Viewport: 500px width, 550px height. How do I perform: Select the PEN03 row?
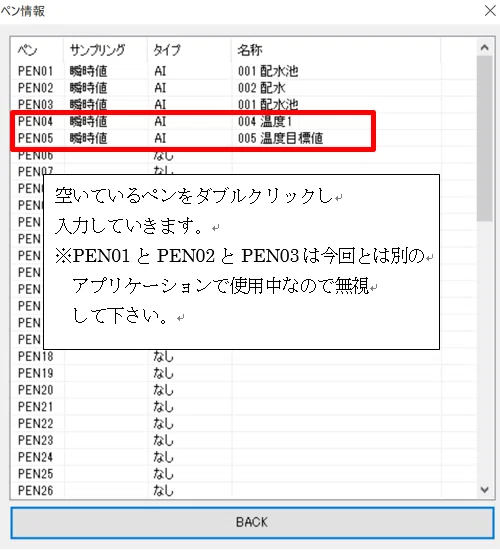(x=243, y=105)
